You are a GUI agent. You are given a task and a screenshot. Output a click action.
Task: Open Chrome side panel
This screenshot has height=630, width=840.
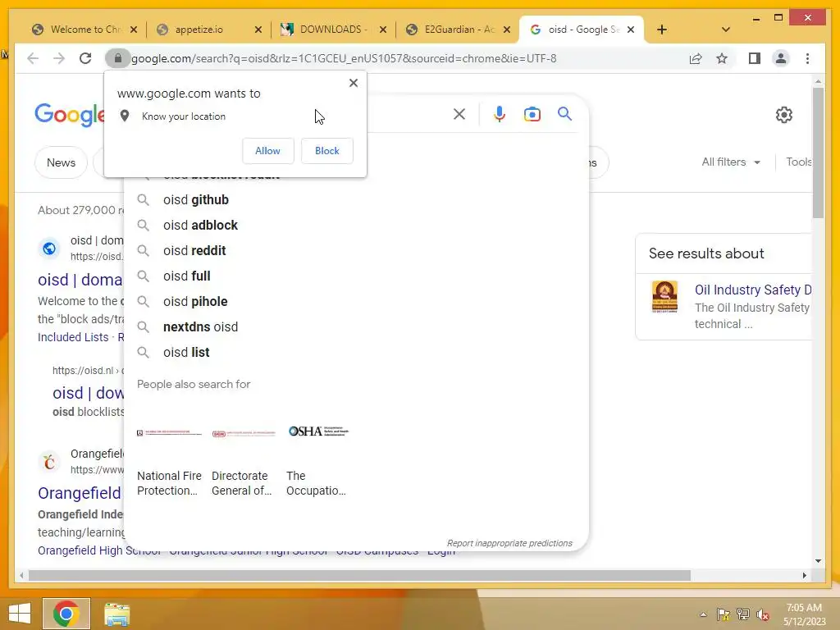[755, 58]
